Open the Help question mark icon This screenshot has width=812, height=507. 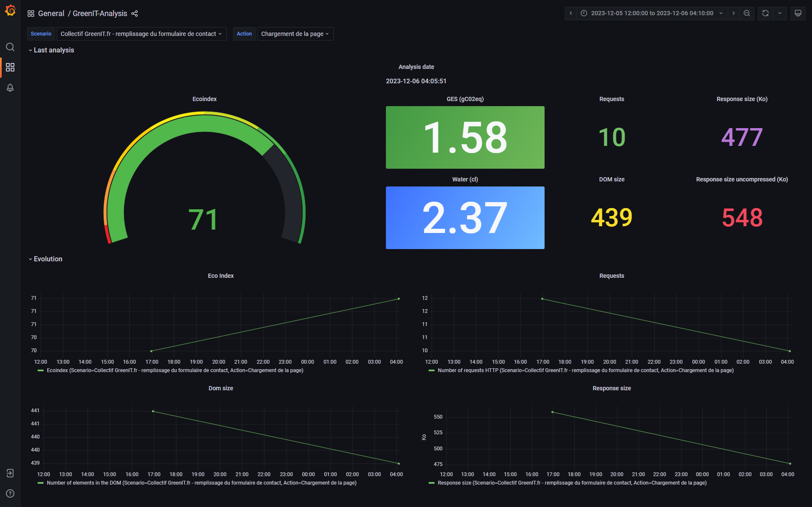tap(10, 493)
